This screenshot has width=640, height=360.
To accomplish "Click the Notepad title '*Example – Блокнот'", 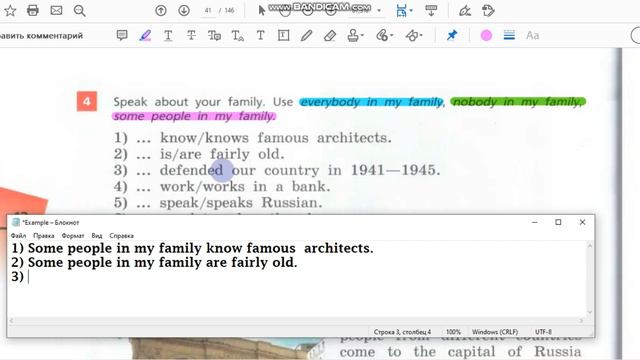I will tap(51, 222).
